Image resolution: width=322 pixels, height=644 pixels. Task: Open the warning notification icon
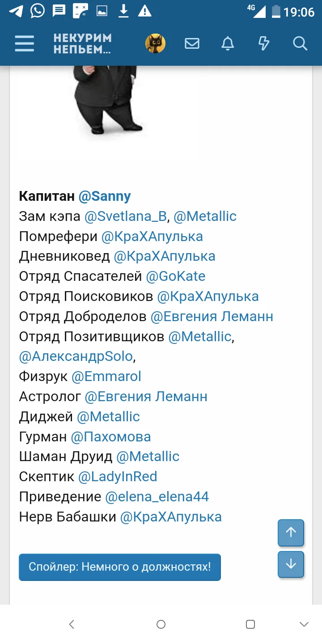[x=144, y=10]
